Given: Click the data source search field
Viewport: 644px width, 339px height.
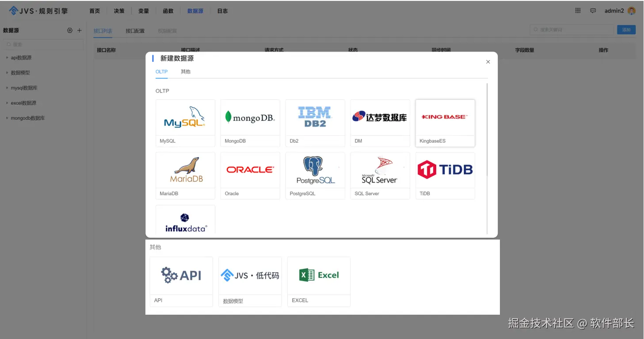Looking at the screenshot, I should coord(43,44).
